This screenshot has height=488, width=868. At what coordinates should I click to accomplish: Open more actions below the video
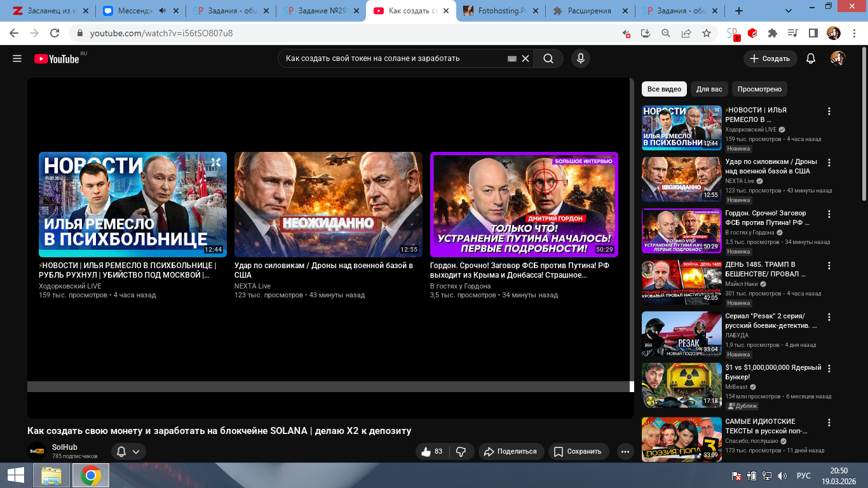(625, 451)
